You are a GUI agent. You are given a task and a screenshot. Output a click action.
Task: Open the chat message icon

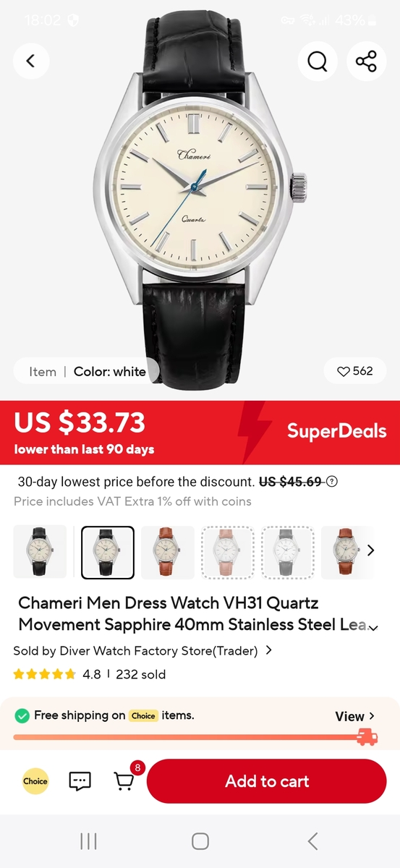[x=80, y=781]
